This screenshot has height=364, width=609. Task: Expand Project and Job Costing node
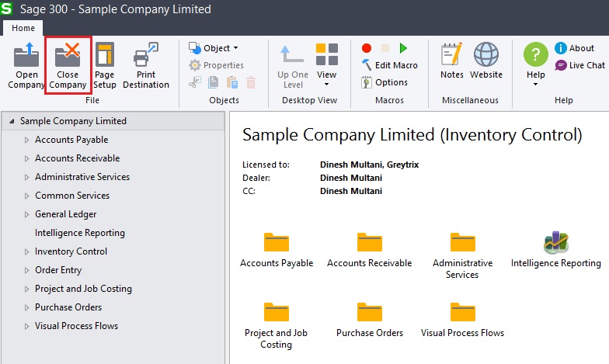click(x=26, y=289)
